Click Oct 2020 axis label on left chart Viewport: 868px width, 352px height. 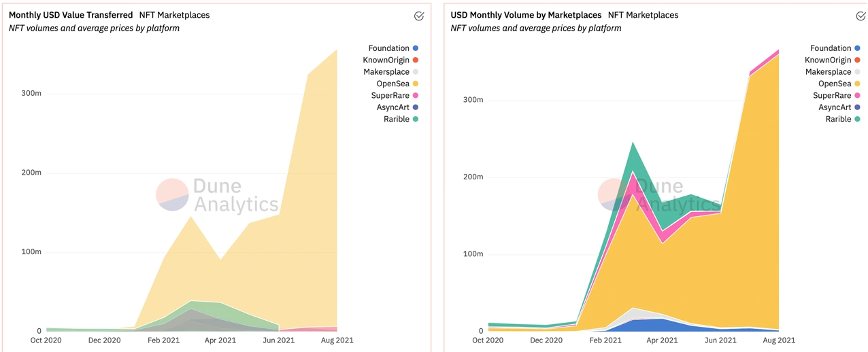tap(46, 340)
